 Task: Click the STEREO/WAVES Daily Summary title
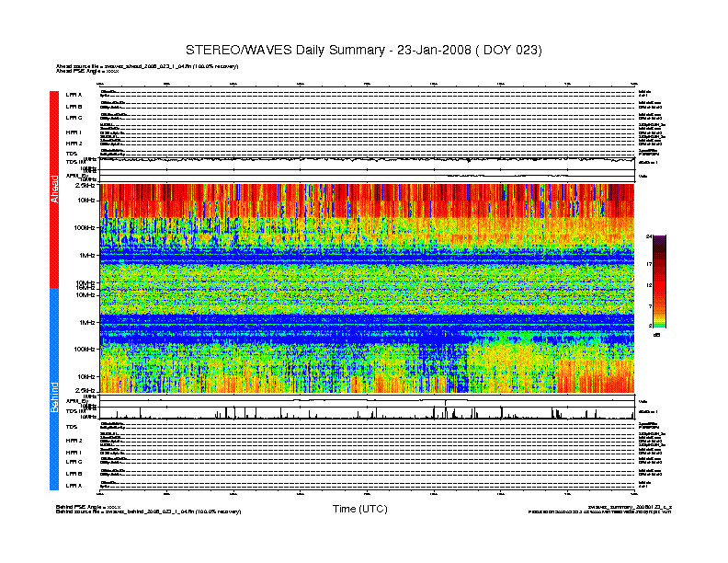click(x=363, y=51)
